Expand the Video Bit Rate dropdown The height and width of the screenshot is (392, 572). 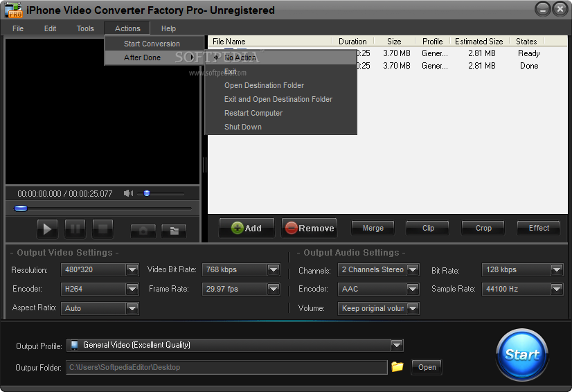(274, 269)
